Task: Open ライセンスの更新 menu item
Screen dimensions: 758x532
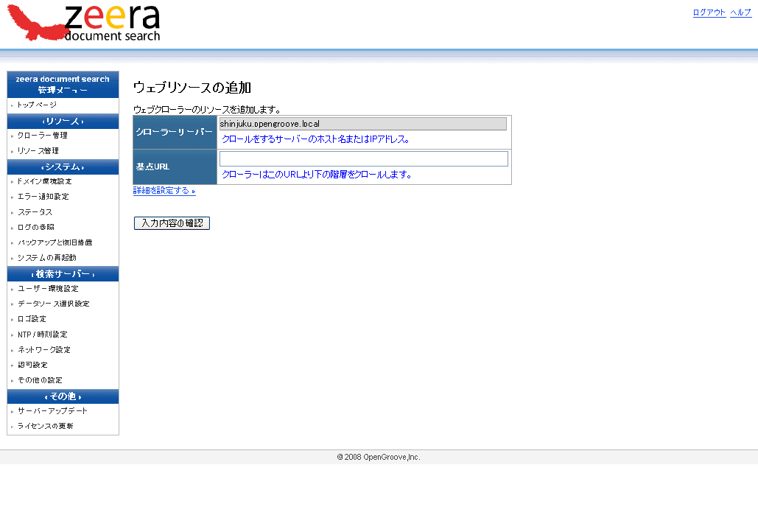Action: (46, 426)
